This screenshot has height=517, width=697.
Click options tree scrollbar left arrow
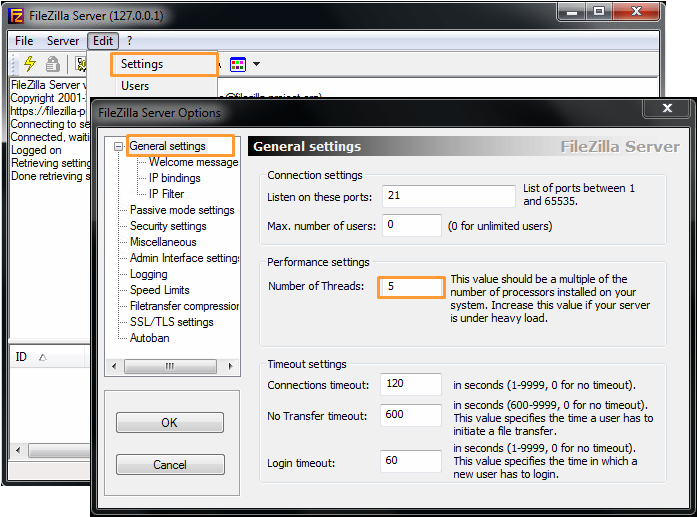114,366
